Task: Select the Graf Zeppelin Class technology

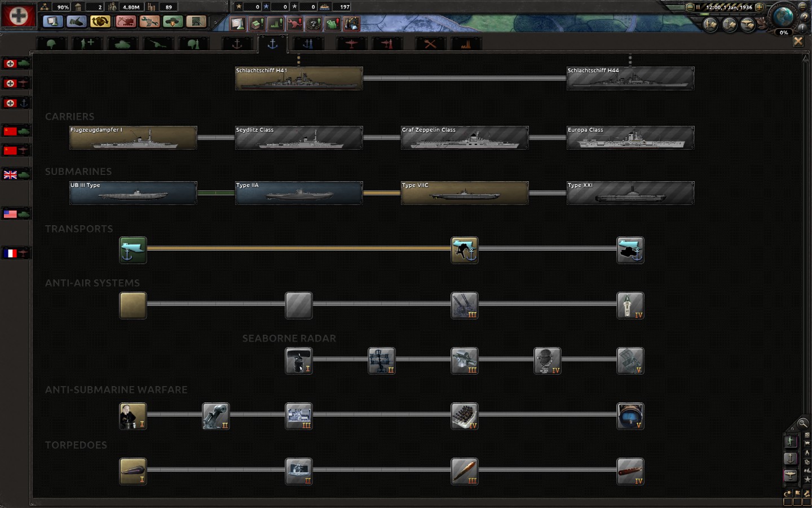Action: coord(465,138)
